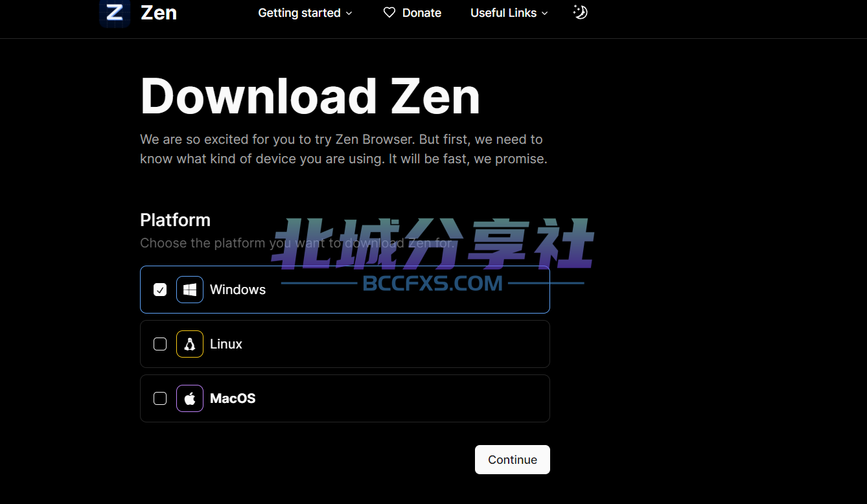The width and height of the screenshot is (867, 504).
Task: Click the Windows logo icon
Action: point(190,290)
